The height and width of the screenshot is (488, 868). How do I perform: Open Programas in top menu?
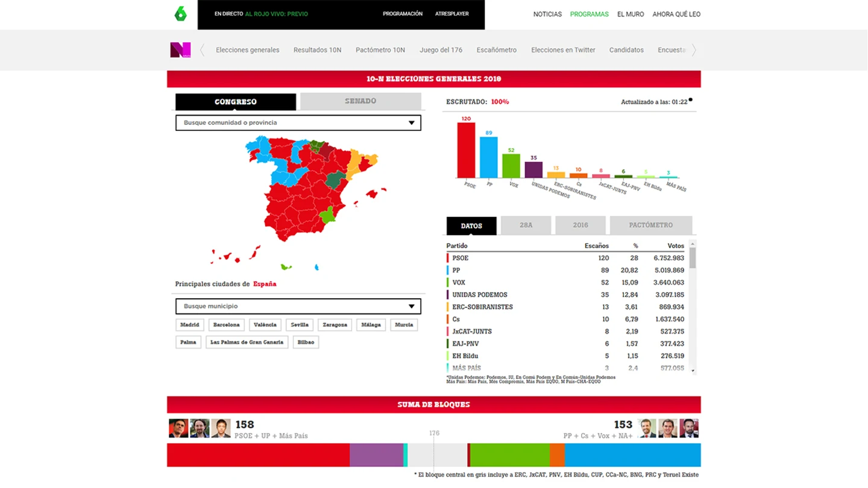point(590,14)
